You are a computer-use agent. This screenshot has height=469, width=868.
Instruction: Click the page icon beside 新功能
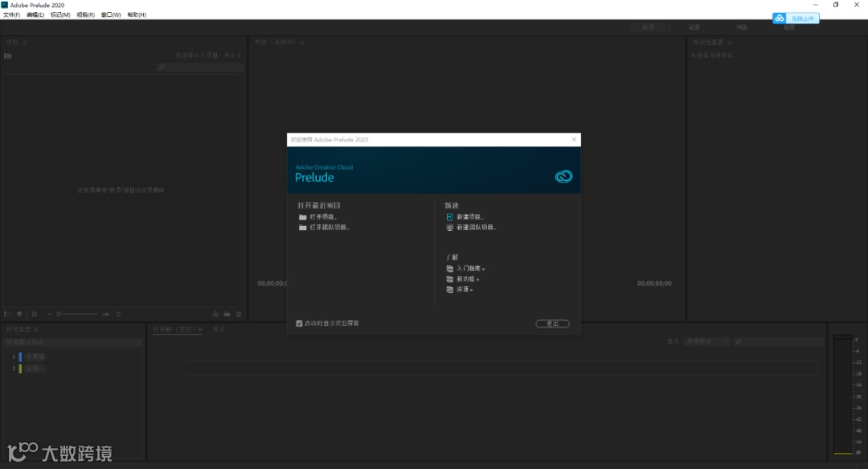pyautogui.click(x=449, y=279)
